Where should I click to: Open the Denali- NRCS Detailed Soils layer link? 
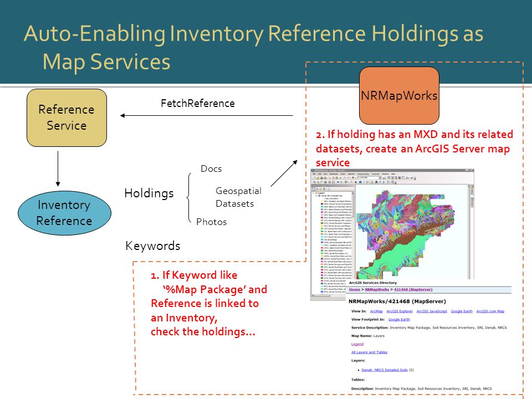[x=385, y=370]
